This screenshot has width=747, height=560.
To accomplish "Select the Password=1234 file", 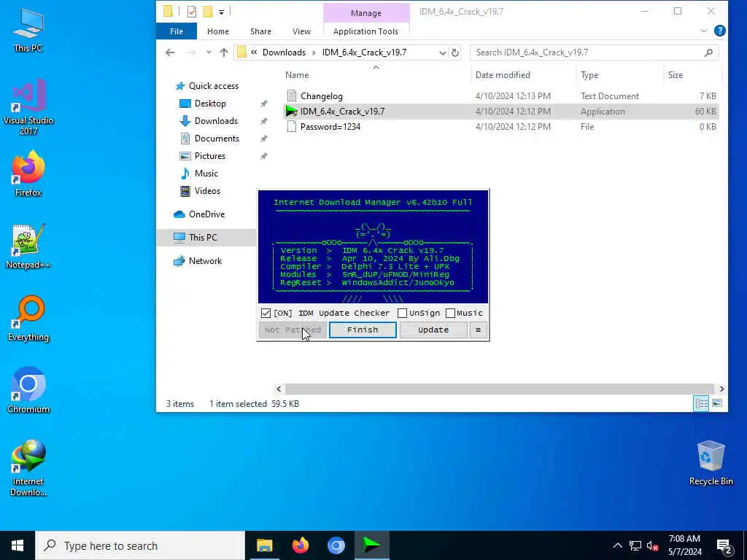I will [x=501, y=127].
